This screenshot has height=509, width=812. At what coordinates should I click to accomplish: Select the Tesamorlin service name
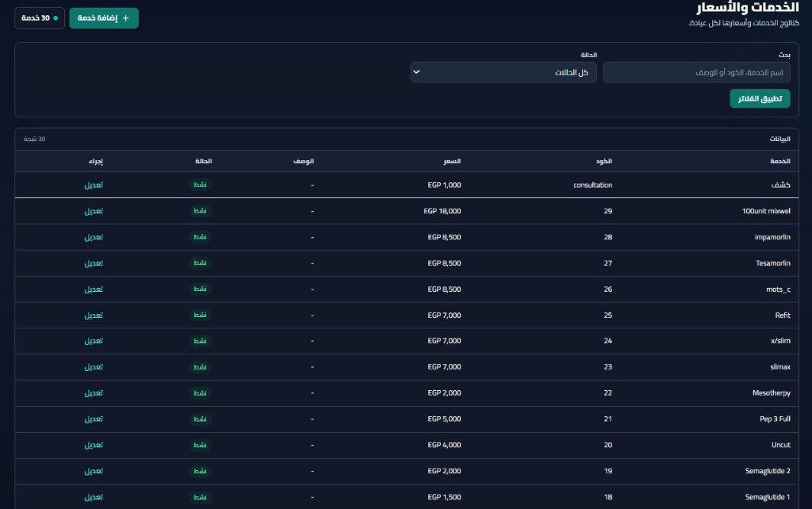[x=772, y=263]
